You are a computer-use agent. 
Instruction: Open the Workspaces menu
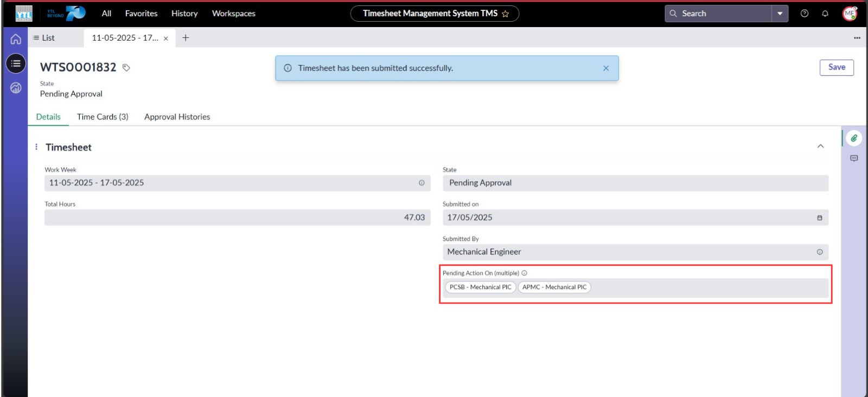233,14
